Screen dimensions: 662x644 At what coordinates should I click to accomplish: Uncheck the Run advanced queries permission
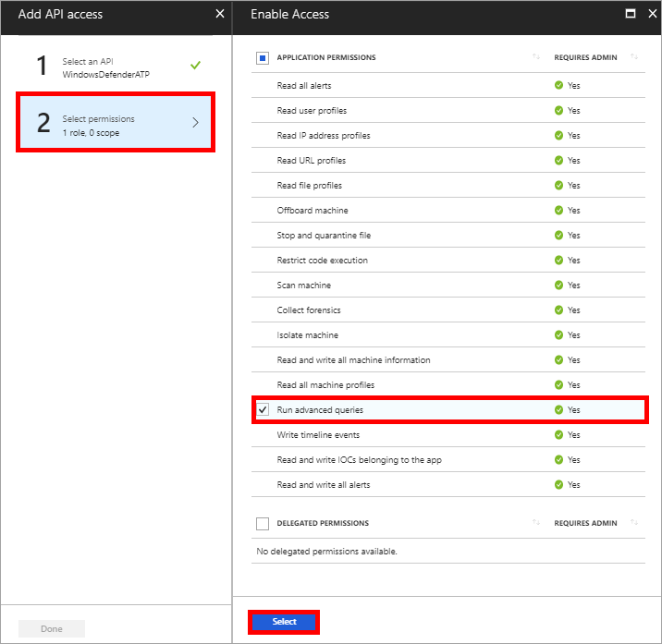[x=263, y=409]
